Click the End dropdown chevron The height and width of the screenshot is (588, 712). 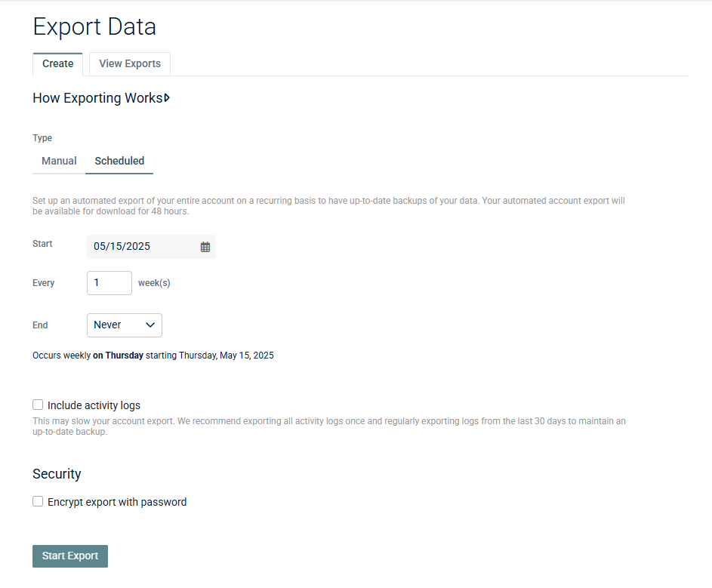pyautogui.click(x=151, y=325)
